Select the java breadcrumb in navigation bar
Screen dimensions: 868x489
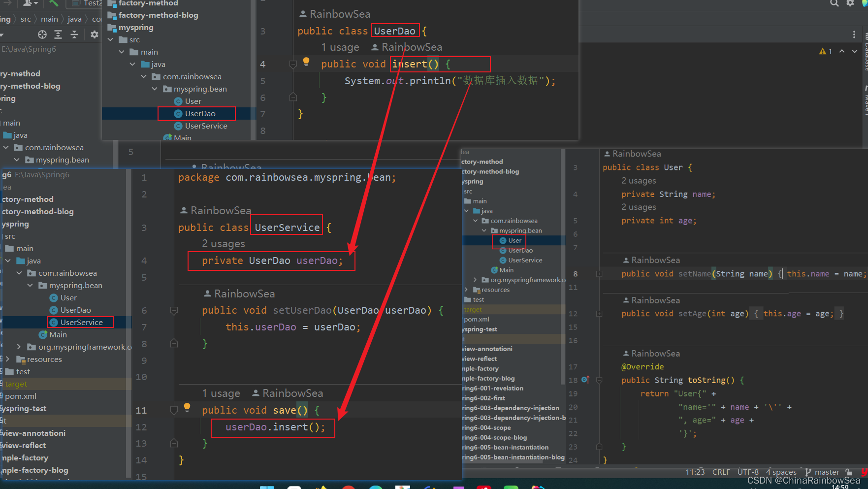tap(74, 19)
